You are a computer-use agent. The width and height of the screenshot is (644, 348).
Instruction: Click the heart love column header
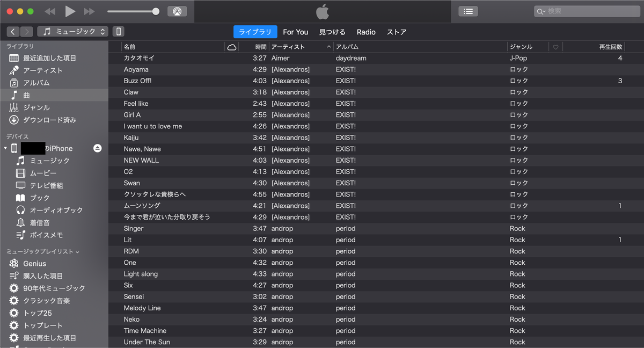(555, 47)
